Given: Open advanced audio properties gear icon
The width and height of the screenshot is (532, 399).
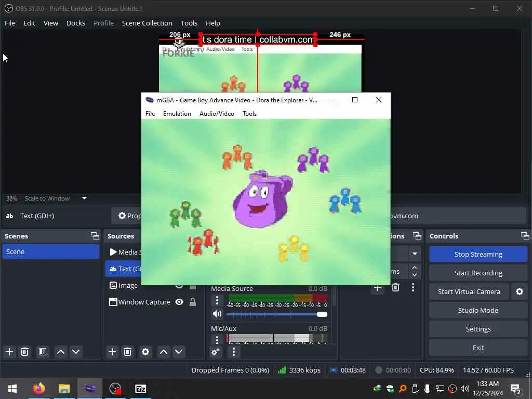Looking at the screenshot, I should pyautogui.click(x=216, y=352).
